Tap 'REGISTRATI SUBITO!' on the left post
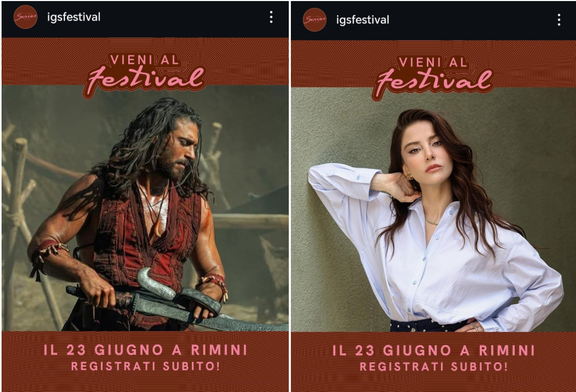The height and width of the screenshot is (392, 576). [x=145, y=366]
